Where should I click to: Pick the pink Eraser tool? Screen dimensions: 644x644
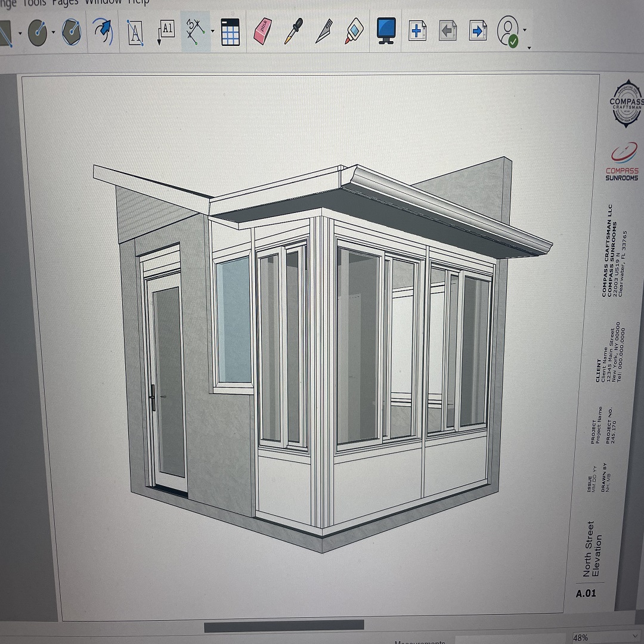click(x=262, y=31)
